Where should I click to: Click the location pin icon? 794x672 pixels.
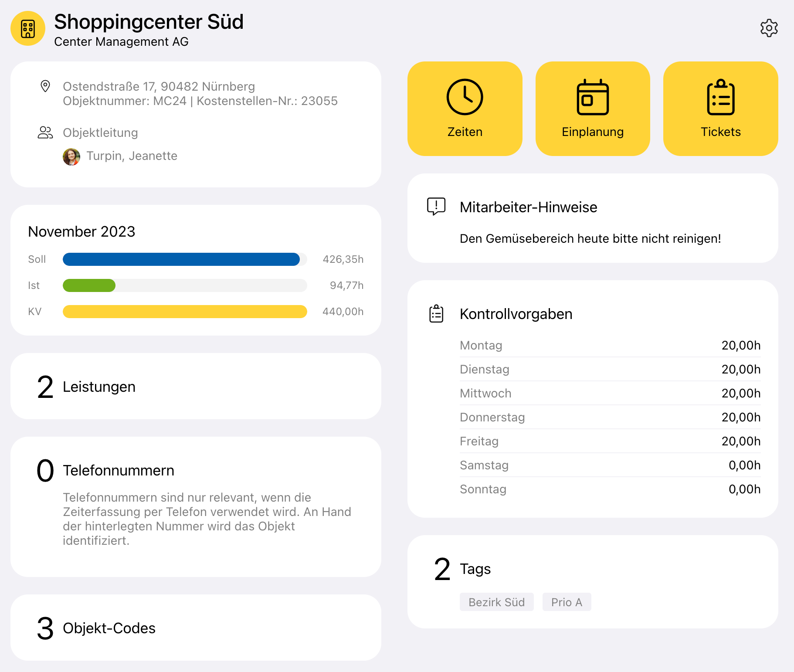(x=45, y=86)
